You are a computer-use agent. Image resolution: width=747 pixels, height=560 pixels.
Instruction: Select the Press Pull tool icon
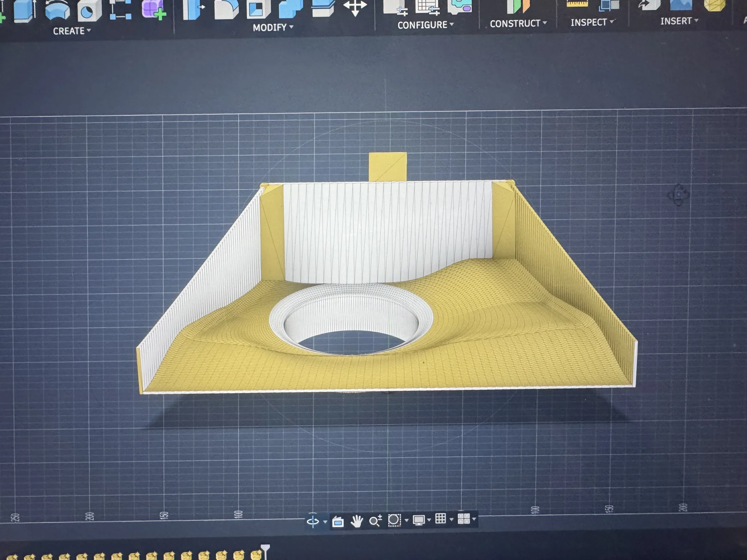(193, 9)
